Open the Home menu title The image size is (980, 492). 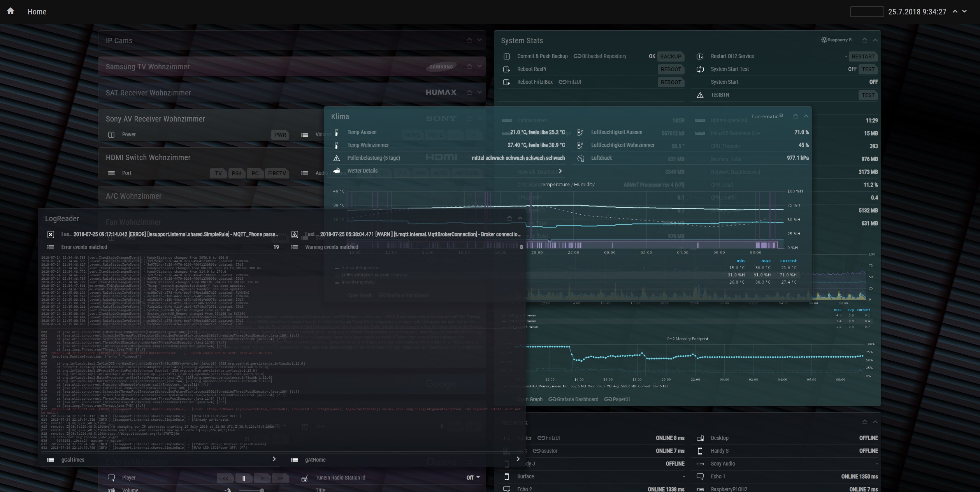click(37, 12)
